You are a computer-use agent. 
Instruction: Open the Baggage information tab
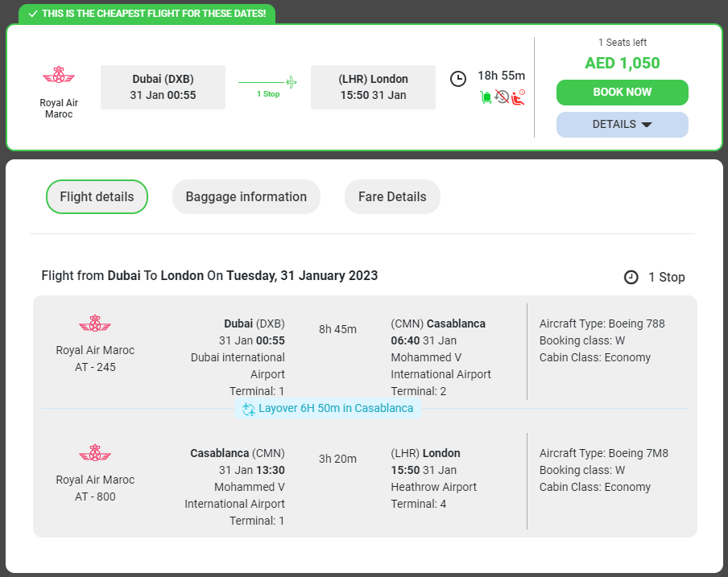coord(246,197)
